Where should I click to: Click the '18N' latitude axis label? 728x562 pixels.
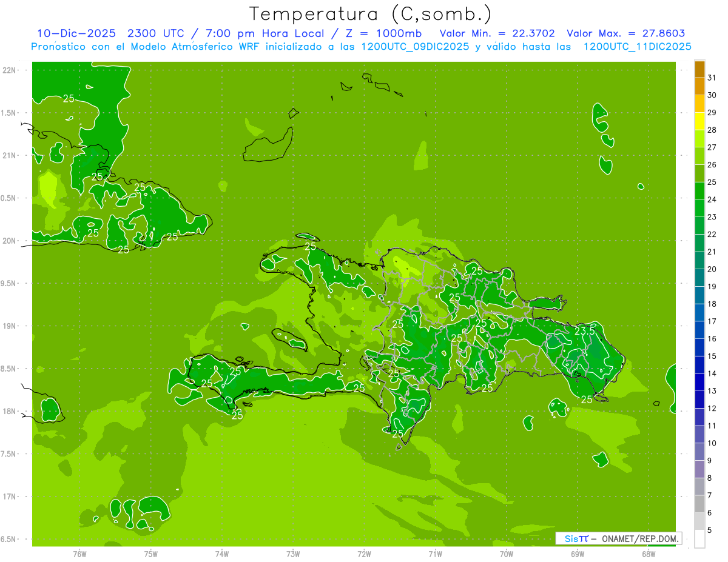[9, 412]
